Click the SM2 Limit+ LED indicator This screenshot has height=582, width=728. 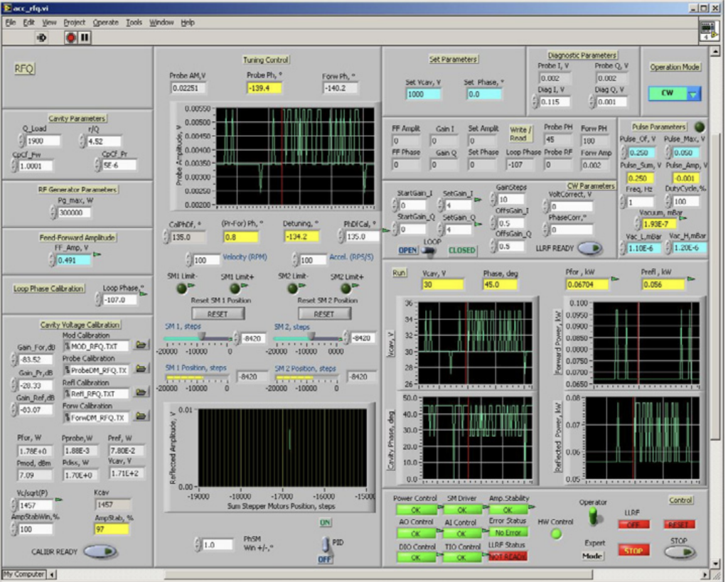346,289
